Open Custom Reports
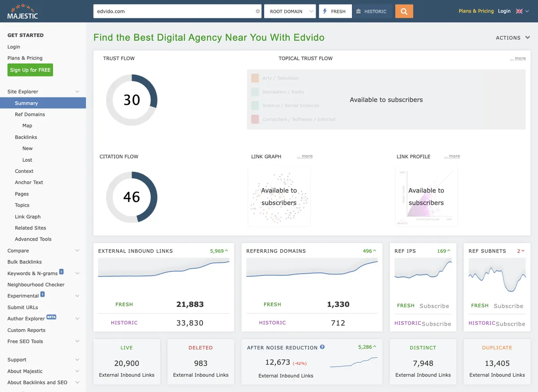 pyautogui.click(x=26, y=330)
